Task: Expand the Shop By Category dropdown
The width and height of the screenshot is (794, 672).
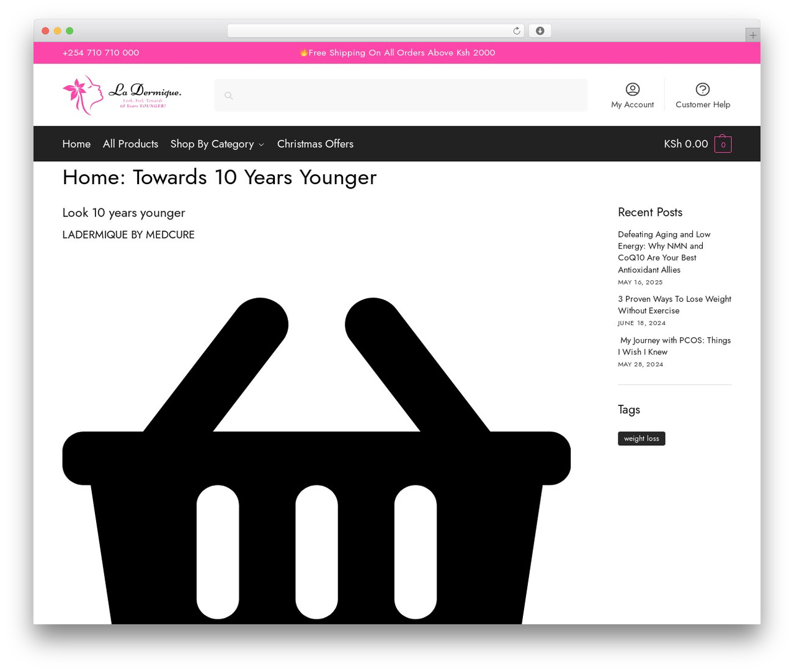Action: click(x=217, y=144)
